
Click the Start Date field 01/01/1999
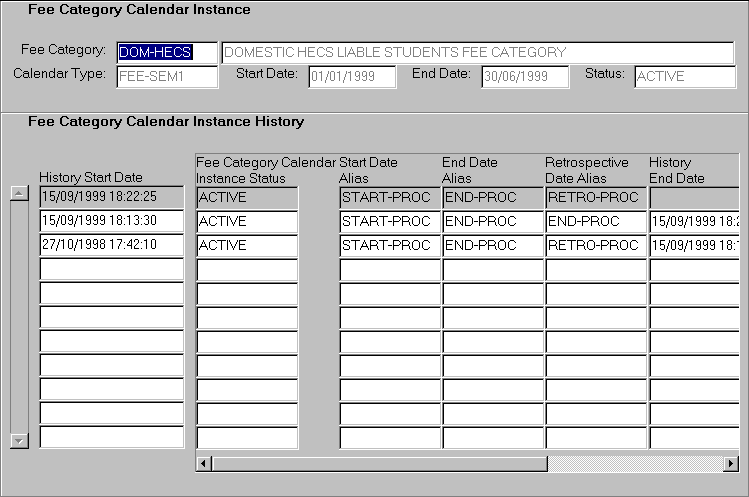pos(352,76)
